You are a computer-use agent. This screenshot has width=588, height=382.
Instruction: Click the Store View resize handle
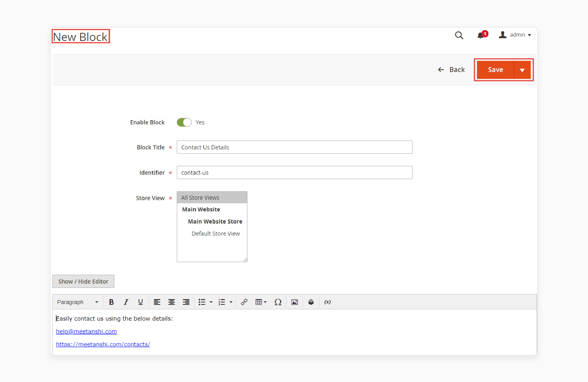(245, 260)
